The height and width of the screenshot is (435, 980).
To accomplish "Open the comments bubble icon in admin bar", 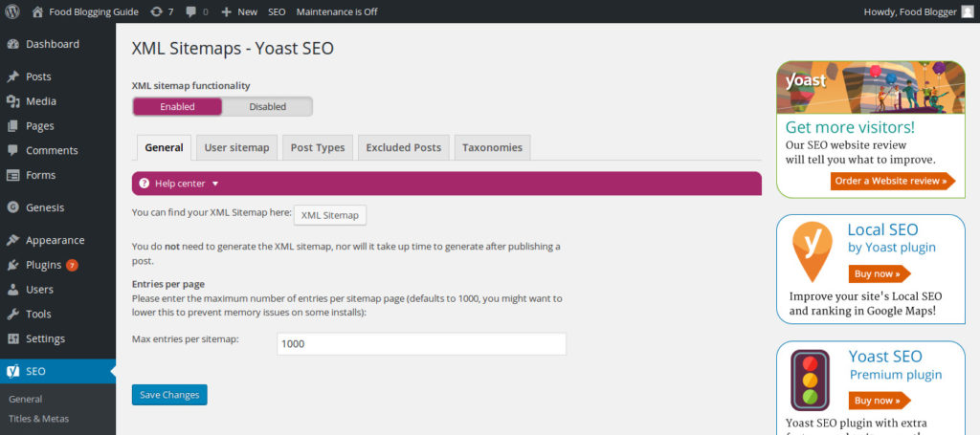I will click(191, 11).
